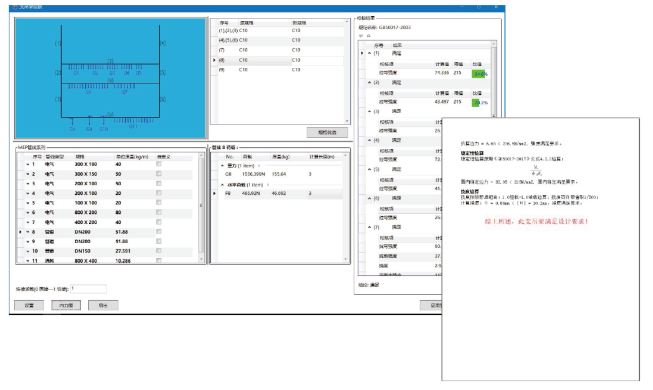The image size is (653, 390).
Task: Click the Q11 load label in the diagram
Action: (133, 126)
